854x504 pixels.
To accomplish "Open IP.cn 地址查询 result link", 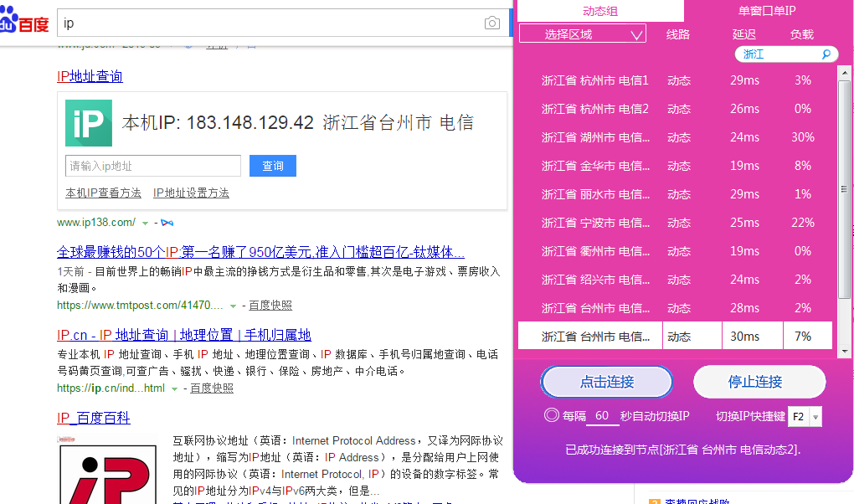I will click(184, 335).
